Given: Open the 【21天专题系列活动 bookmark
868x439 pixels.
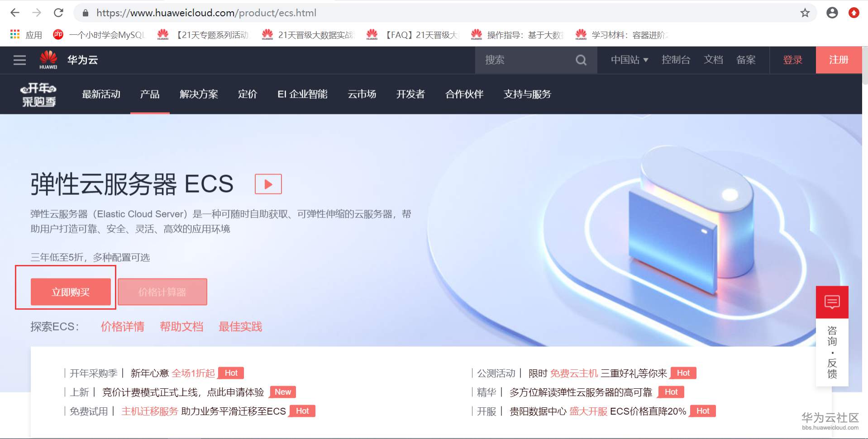Looking at the screenshot, I should [x=203, y=35].
